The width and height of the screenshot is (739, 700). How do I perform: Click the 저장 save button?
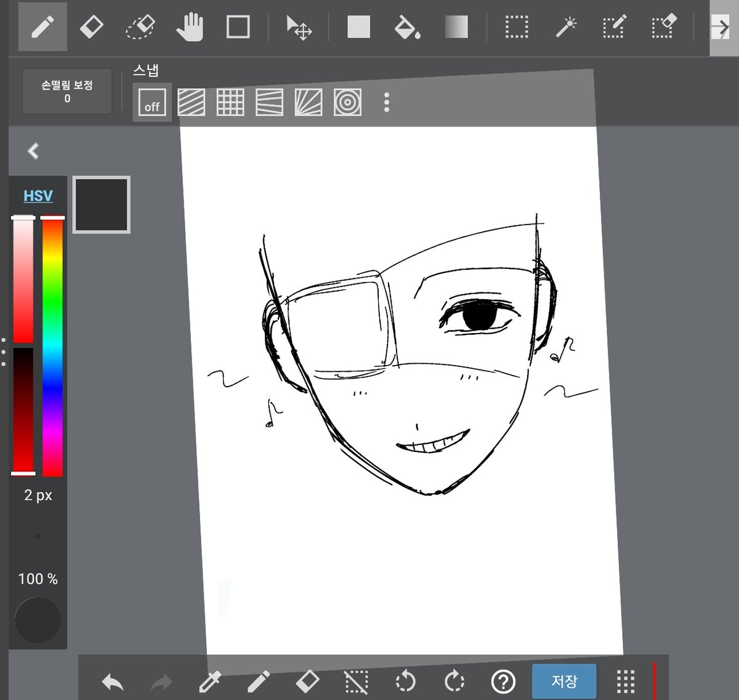click(564, 681)
